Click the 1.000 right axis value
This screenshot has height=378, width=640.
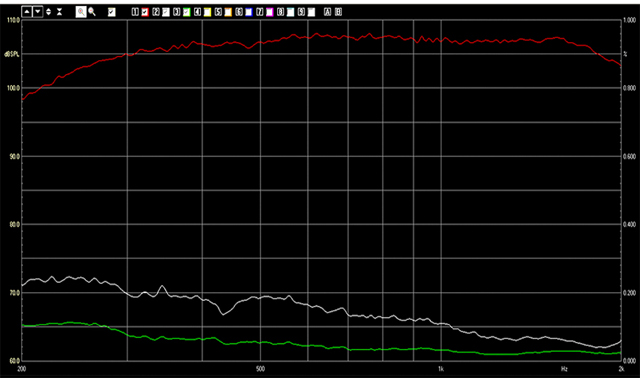[x=629, y=20]
